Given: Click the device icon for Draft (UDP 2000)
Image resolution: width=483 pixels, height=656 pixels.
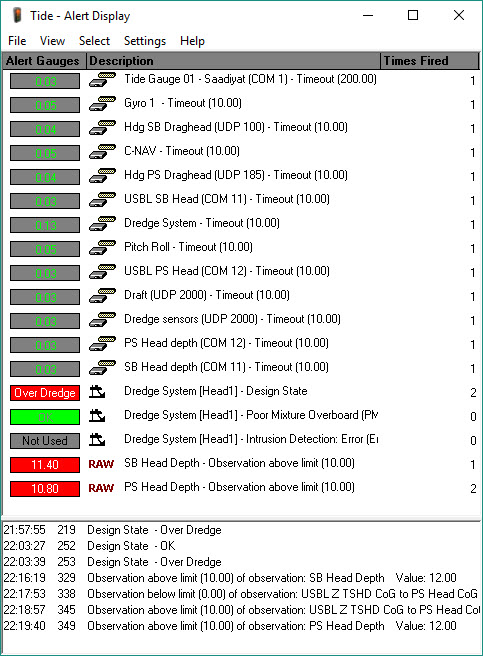Looking at the screenshot, I should click(102, 296).
